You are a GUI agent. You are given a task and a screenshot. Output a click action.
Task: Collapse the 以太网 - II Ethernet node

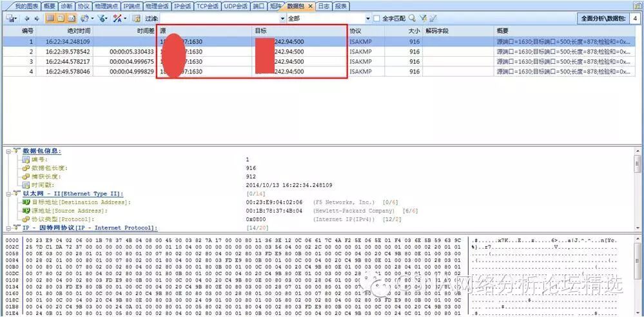click(8, 194)
